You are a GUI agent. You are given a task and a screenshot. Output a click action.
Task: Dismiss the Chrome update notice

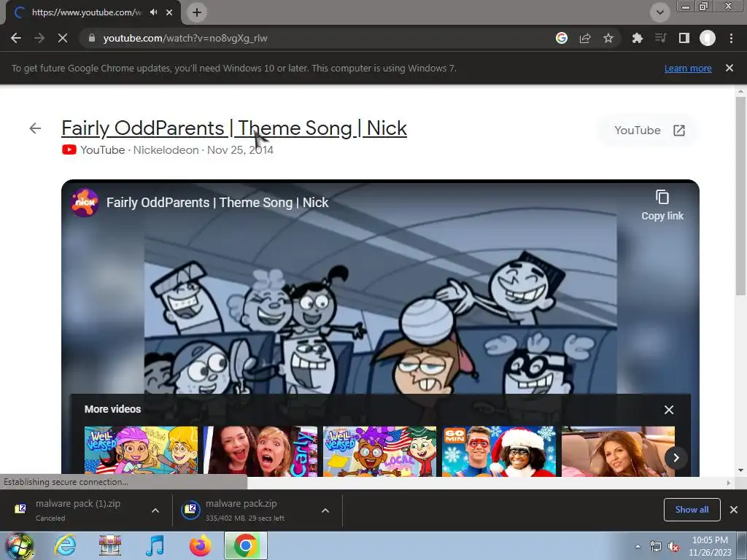coord(729,68)
